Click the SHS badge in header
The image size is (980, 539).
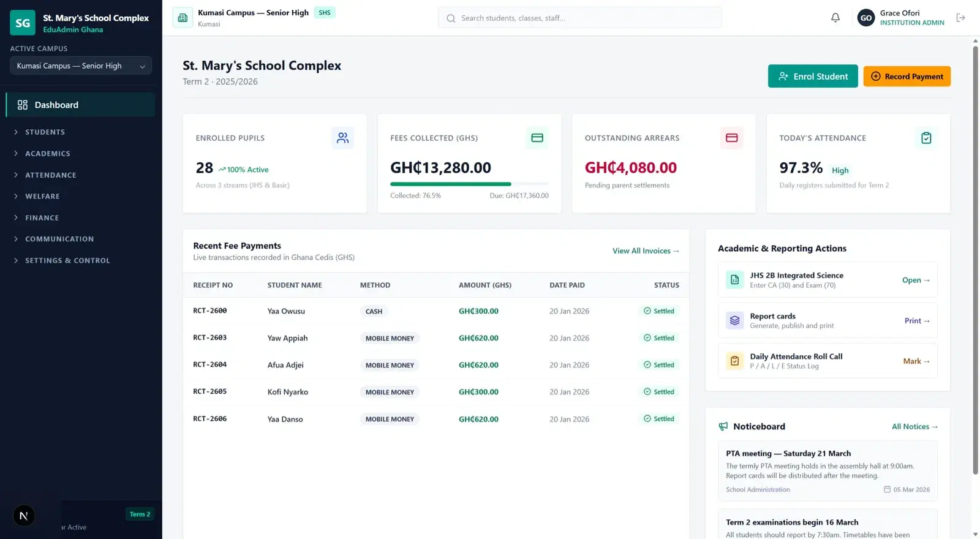[x=325, y=13]
